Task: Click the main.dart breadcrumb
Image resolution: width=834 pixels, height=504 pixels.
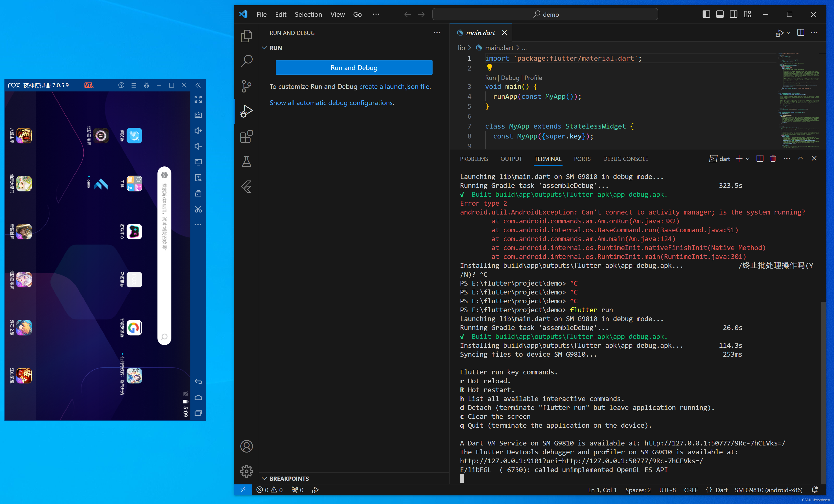Action: [x=499, y=48]
